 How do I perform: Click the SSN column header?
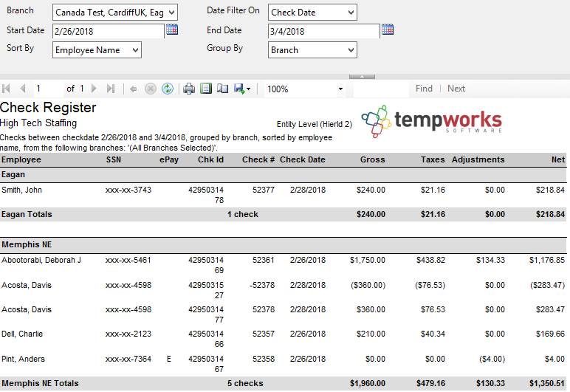114,160
